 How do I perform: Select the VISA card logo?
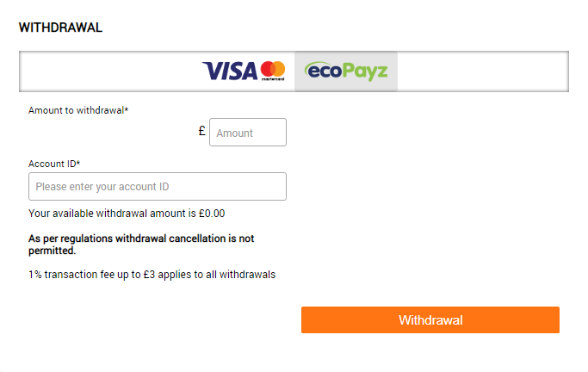click(x=230, y=71)
